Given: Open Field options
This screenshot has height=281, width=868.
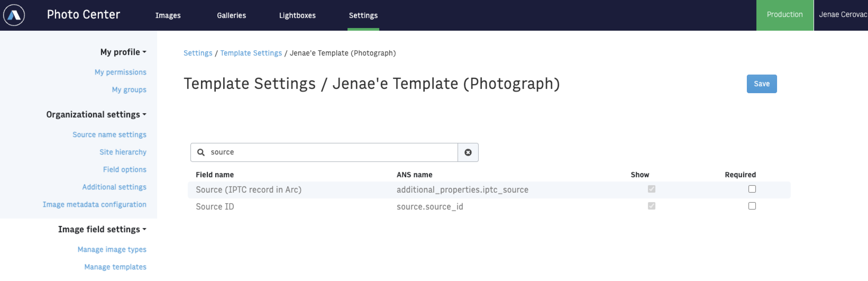Looking at the screenshot, I should click(x=124, y=170).
